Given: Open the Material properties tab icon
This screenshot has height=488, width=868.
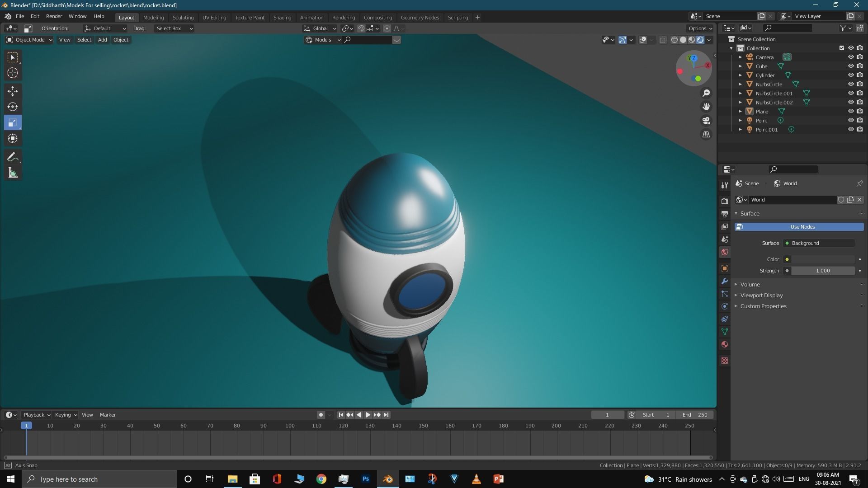Looking at the screenshot, I should pyautogui.click(x=725, y=344).
